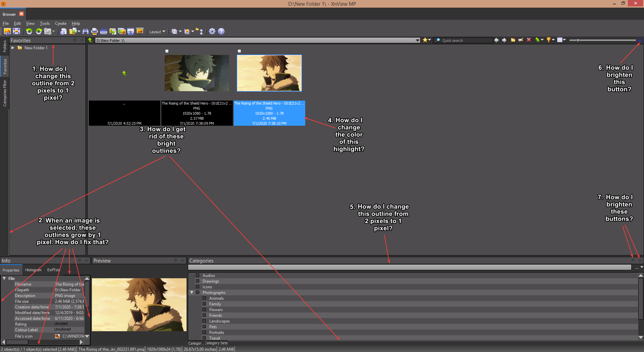Viewport: 644px width, 352px height.
Task: Click the Quick search field
Action: pos(463,41)
